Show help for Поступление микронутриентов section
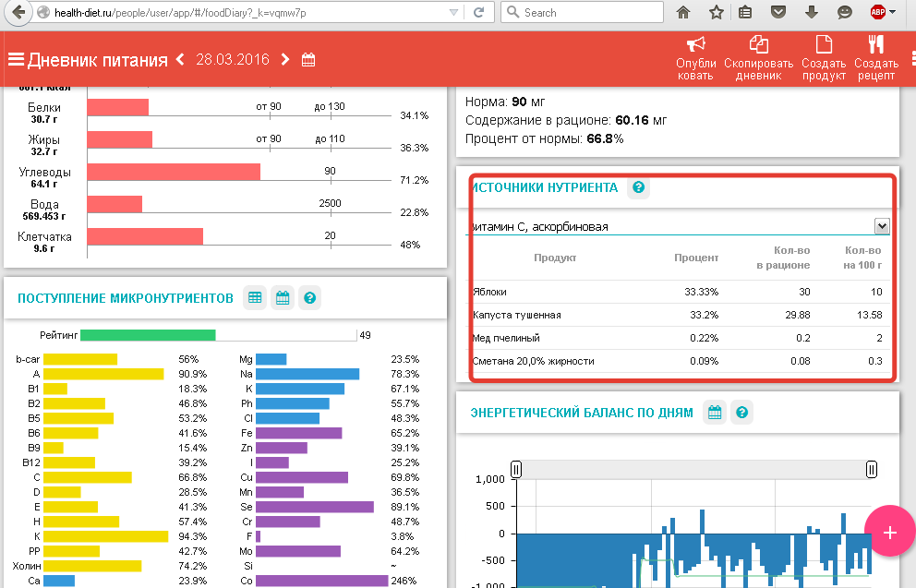916x588 pixels. click(x=310, y=298)
